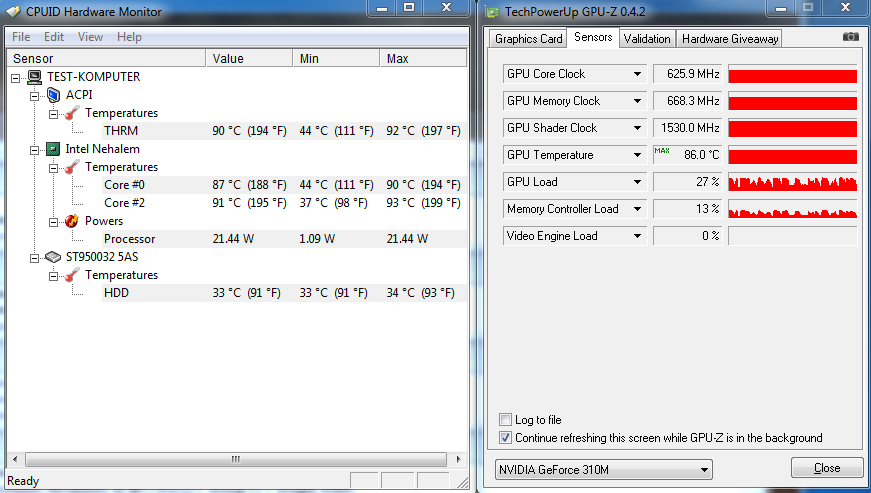The width and height of the screenshot is (871, 493).
Task: Click the GPU Load history graph
Action: 792,182
